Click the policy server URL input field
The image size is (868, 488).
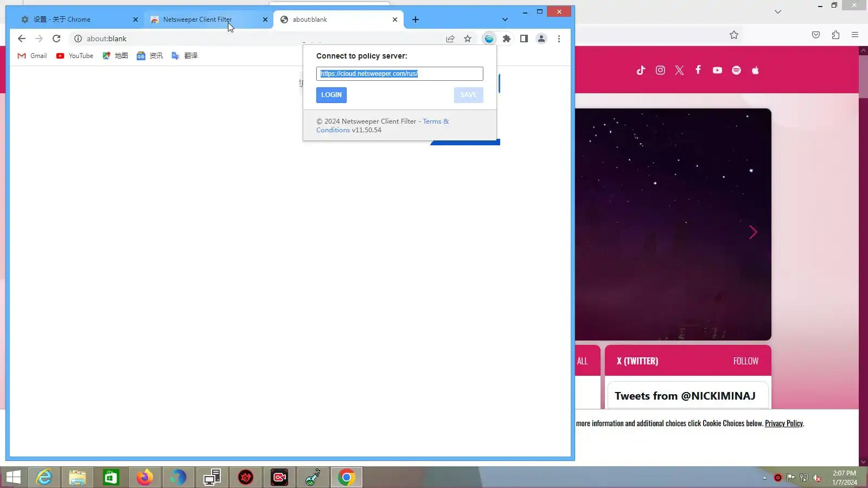400,74
